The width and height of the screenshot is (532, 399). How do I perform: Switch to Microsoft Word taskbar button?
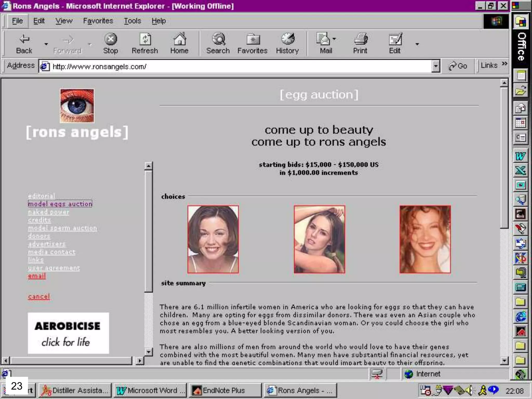point(150,390)
